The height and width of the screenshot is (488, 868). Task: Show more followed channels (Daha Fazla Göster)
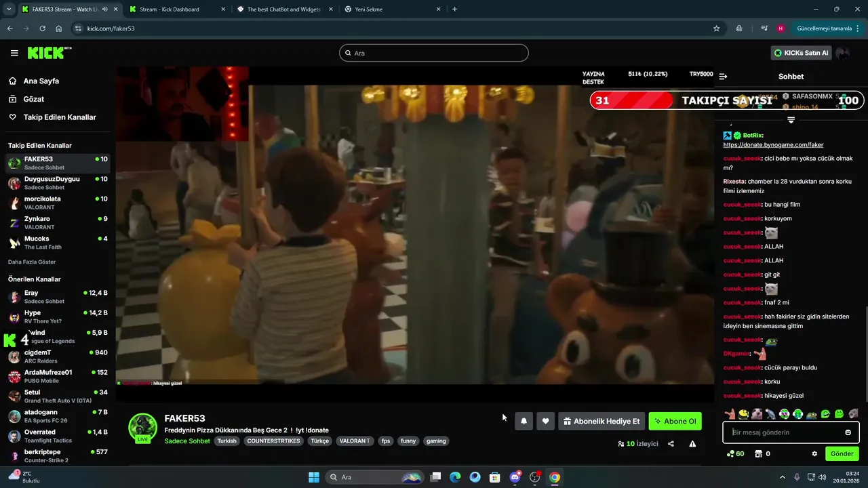click(32, 262)
